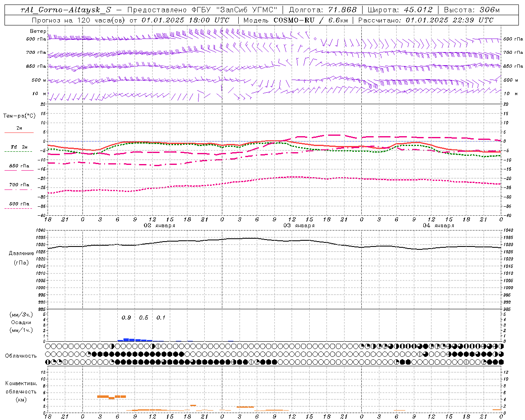Click the 'Тем-ра(°C)' temperature panel label

pos(19,116)
